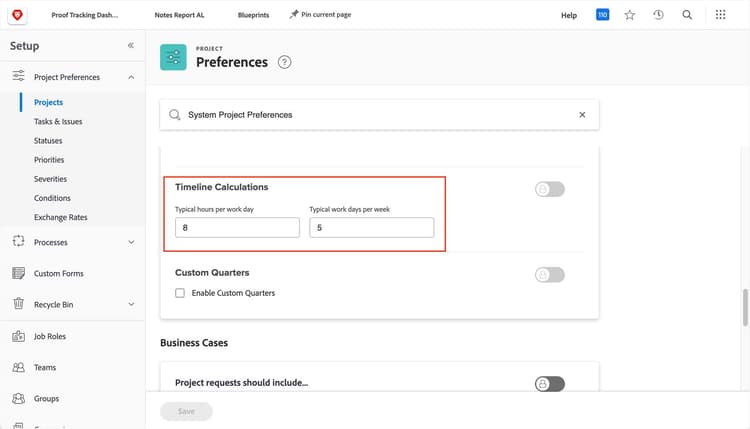Image resolution: width=750 pixels, height=429 pixels.
Task: Click the Typical hours per work day field
Action: (237, 228)
